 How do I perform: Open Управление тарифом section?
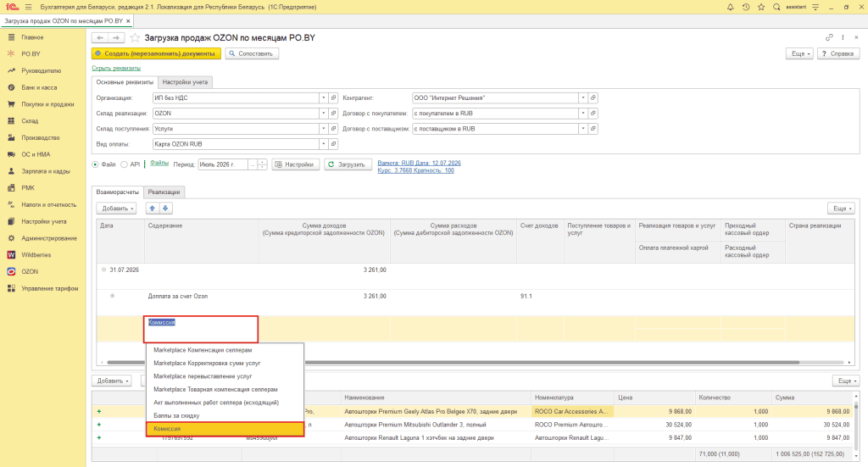click(x=50, y=288)
